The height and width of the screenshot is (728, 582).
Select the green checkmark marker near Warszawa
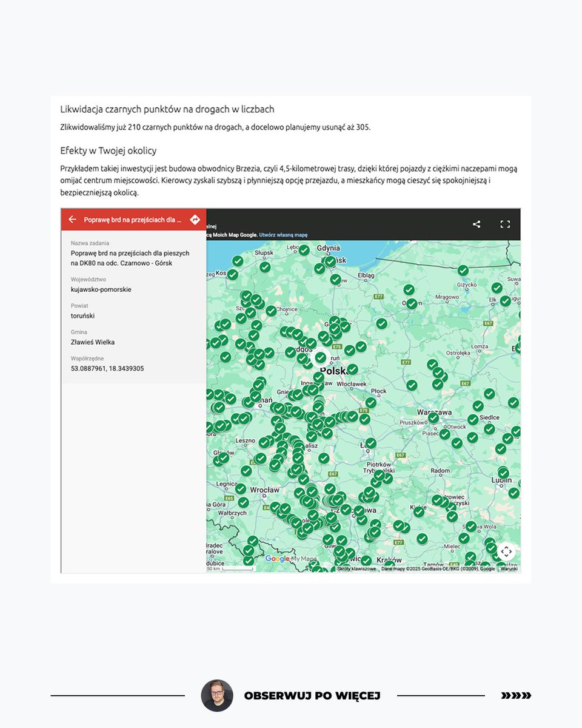point(433,419)
